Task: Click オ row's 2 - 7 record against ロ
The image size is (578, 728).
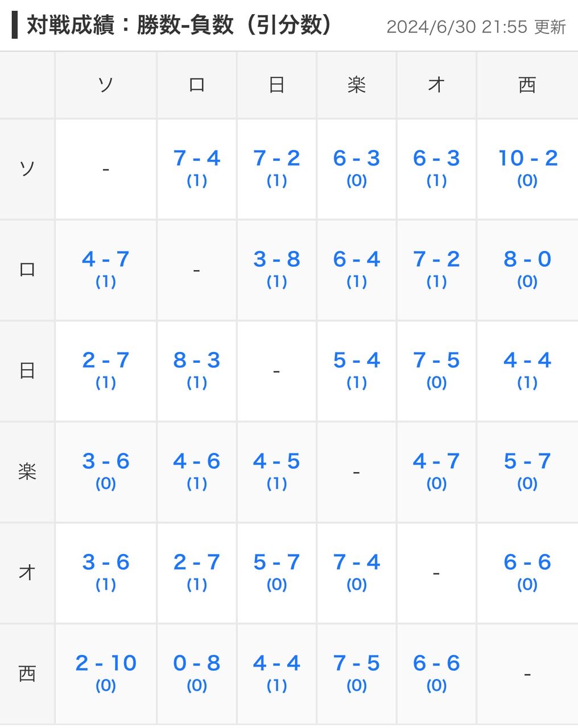Action: [196, 562]
